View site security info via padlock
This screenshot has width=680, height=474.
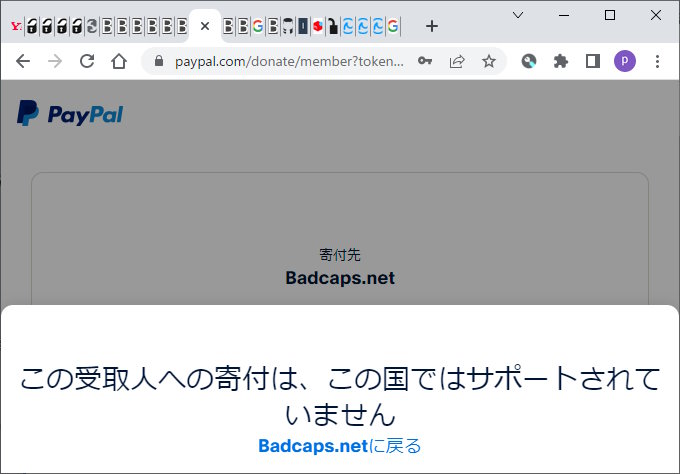click(x=159, y=61)
